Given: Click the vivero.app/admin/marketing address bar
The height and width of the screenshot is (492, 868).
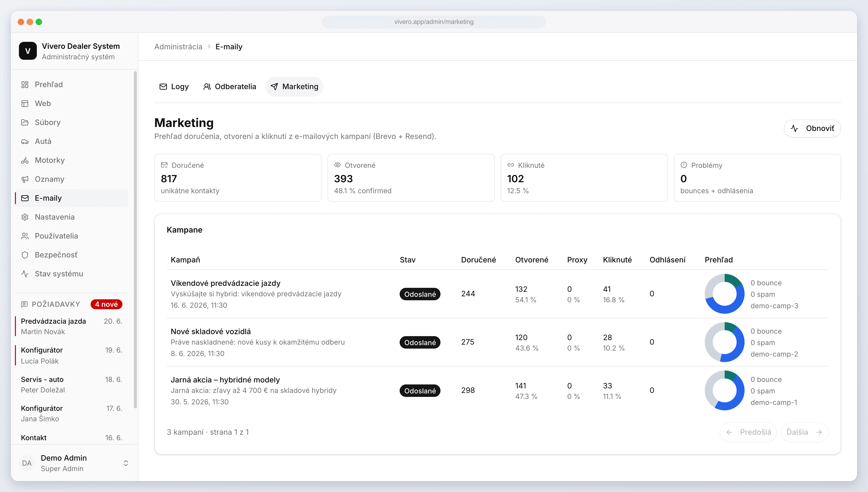Looking at the screenshot, I should tap(434, 22).
